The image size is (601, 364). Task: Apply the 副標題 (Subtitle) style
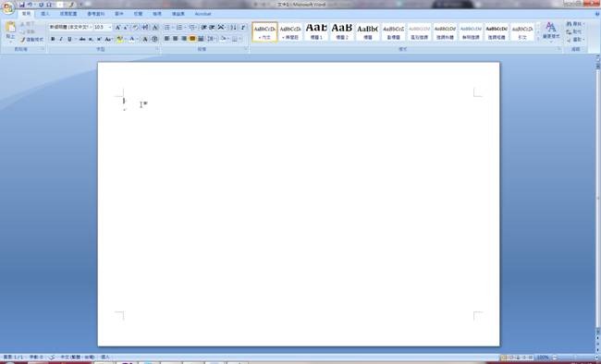(x=394, y=31)
